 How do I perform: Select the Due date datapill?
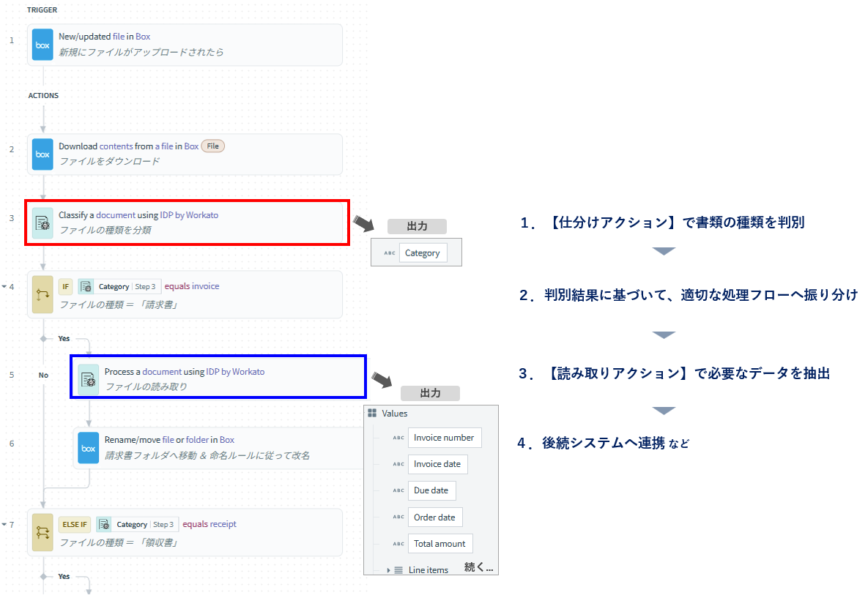pos(431,490)
